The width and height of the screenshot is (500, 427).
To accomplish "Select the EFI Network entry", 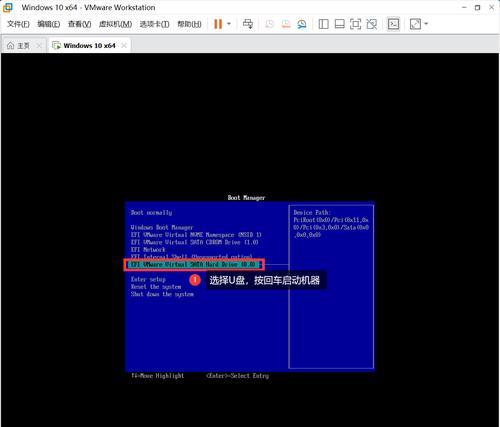I will (148, 250).
